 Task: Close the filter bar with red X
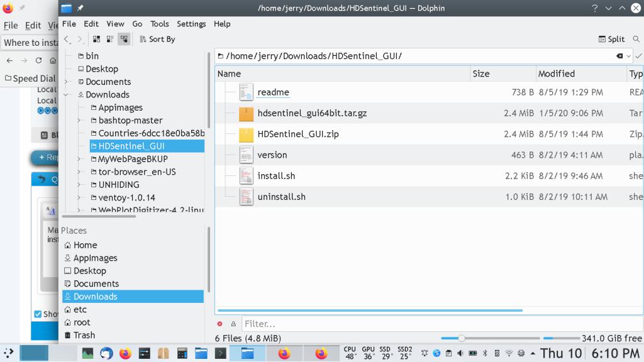coord(219,324)
